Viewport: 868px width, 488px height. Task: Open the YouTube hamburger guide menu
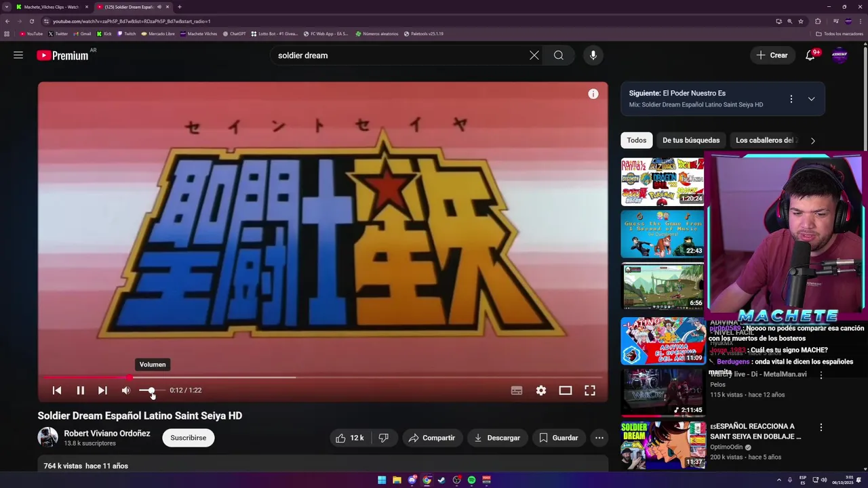tap(18, 55)
